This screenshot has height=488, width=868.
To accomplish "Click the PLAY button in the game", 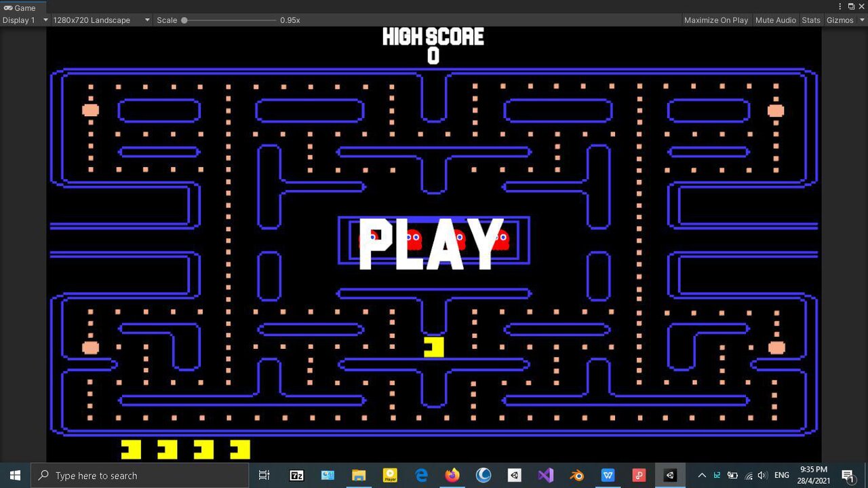I will pyautogui.click(x=431, y=244).
